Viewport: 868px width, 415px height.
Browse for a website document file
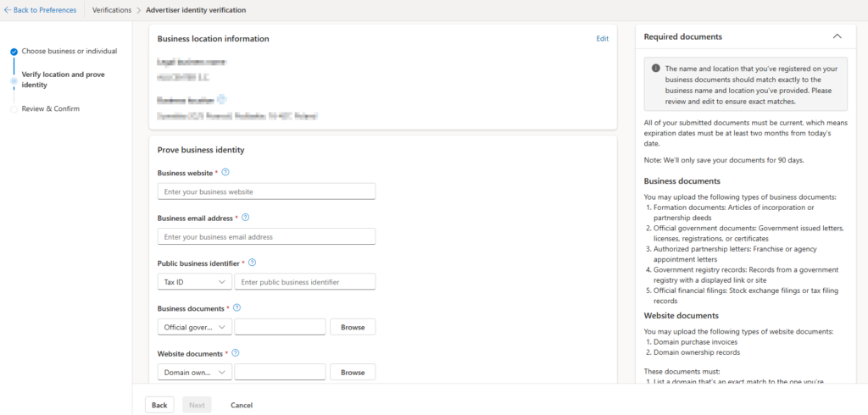tap(353, 372)
